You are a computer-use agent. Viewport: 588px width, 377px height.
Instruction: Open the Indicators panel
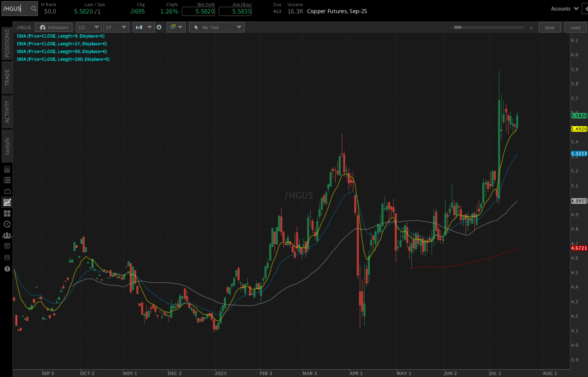(x=54, y=27)
